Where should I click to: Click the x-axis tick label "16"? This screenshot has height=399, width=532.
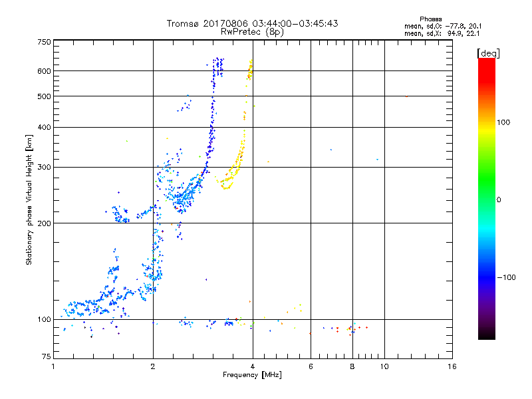[x=452, y=366]
